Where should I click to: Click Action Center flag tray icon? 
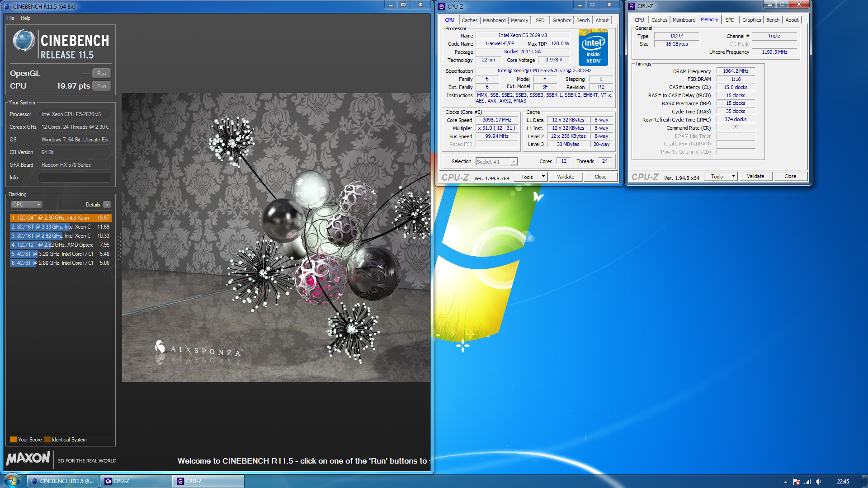click(x=797, y=482)
